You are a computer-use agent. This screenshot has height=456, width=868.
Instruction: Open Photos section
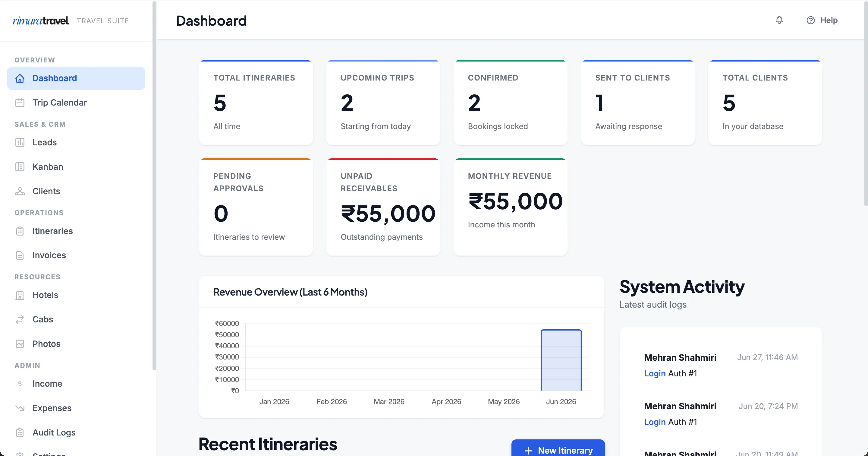click(76, 344)
